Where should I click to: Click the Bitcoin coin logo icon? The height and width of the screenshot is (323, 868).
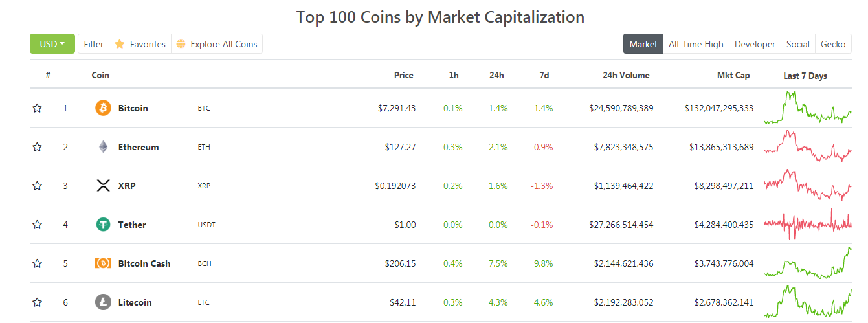tap(103, 108)
